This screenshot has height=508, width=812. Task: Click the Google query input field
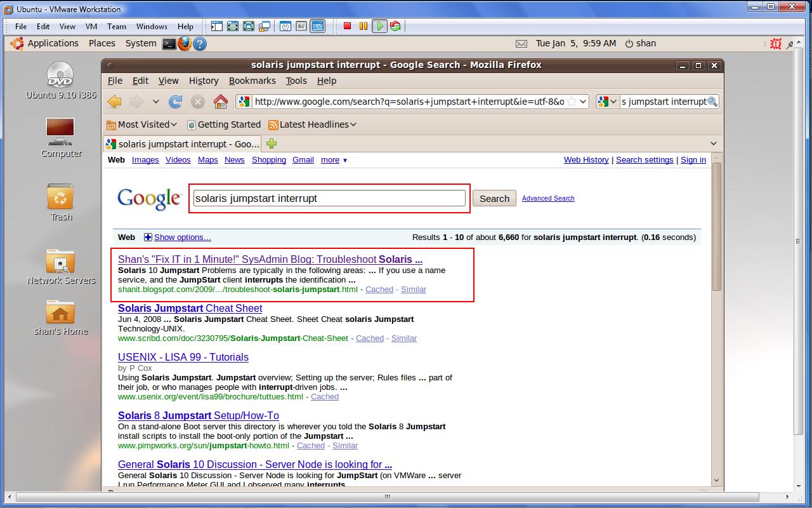click(329, 198)
